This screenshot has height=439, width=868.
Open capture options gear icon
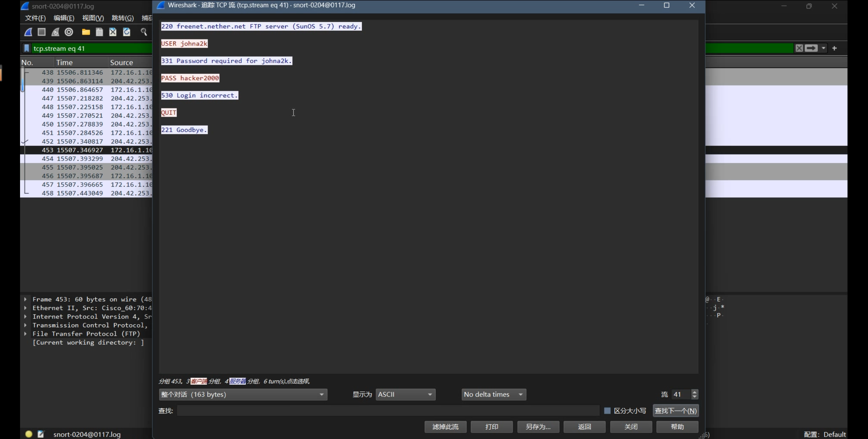pos(69,32)
